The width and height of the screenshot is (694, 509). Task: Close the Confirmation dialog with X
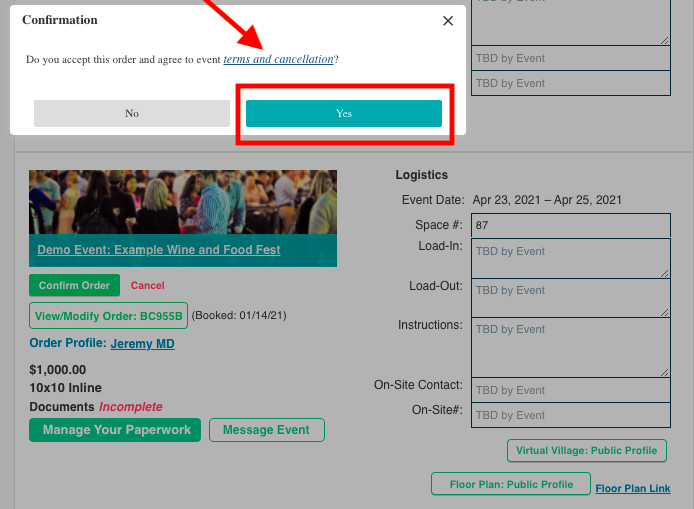448,21
